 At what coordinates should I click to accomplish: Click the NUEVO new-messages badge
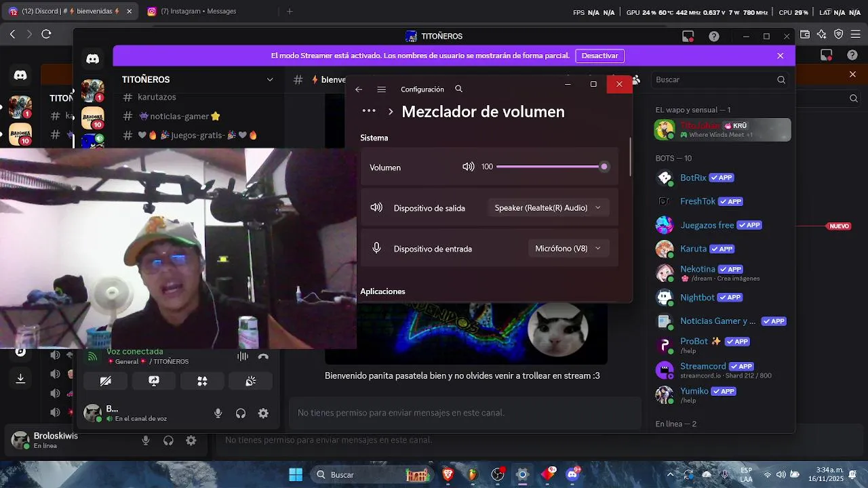point(839,226)
